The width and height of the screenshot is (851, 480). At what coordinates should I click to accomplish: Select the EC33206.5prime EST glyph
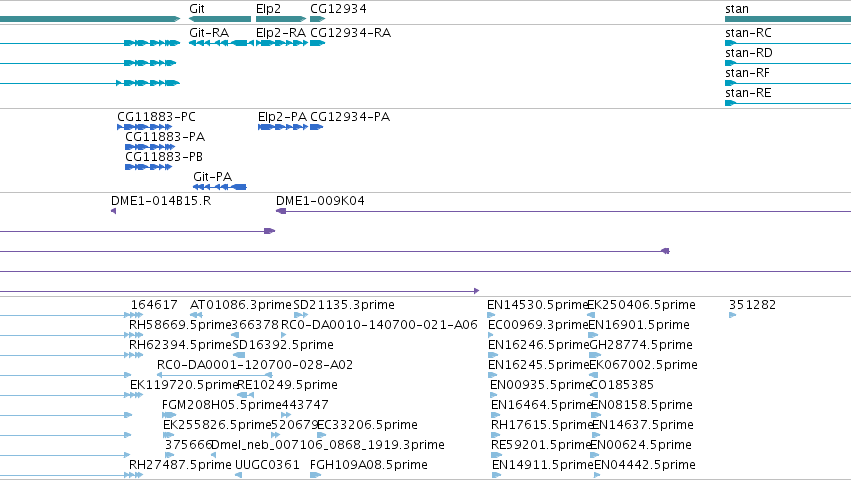click(321, 435)
